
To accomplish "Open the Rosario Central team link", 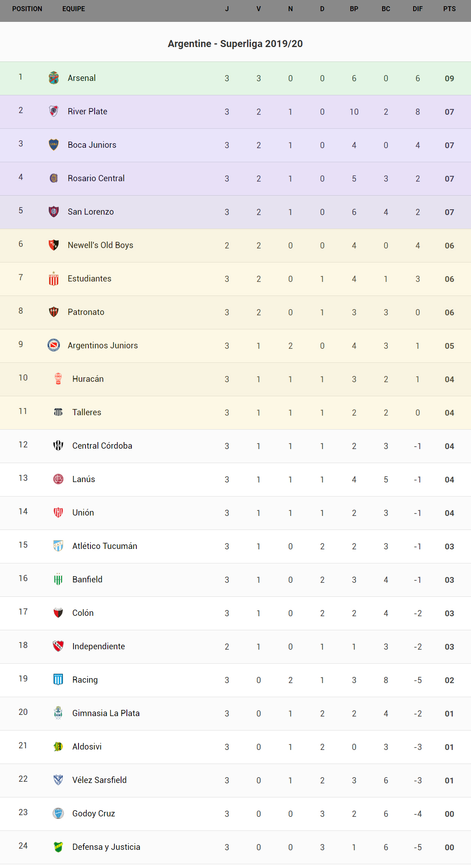I will (96, 178).
